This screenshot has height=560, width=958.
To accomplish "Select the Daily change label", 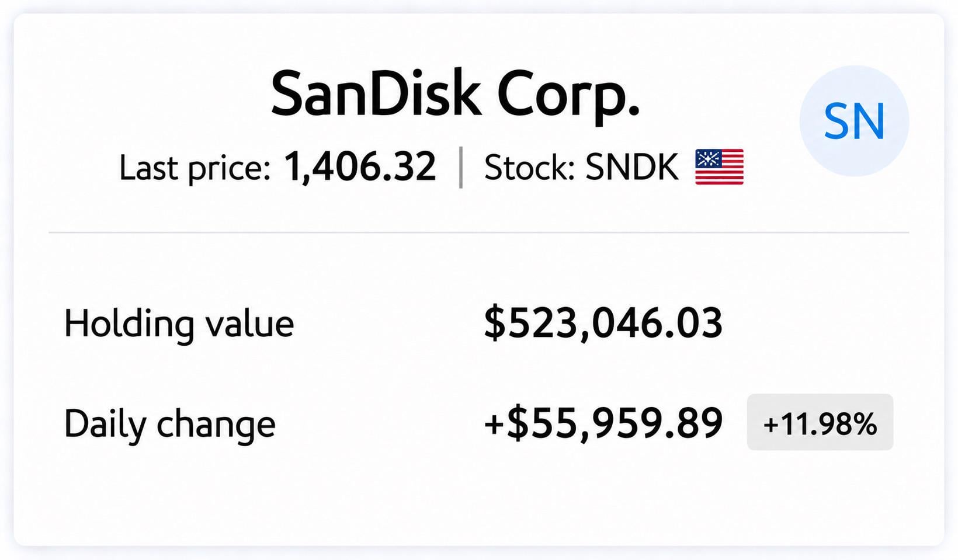I will tap(169, 425).
